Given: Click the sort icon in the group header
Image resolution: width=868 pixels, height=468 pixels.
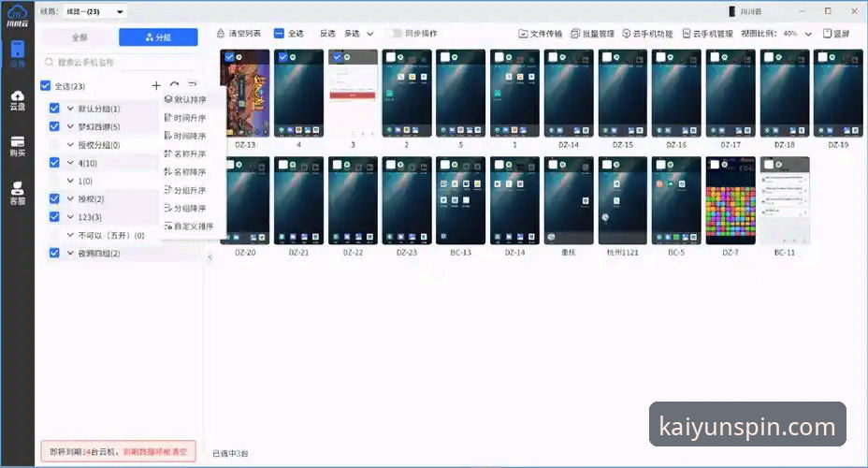Looking at the screenshot, I should pos(192,85).
